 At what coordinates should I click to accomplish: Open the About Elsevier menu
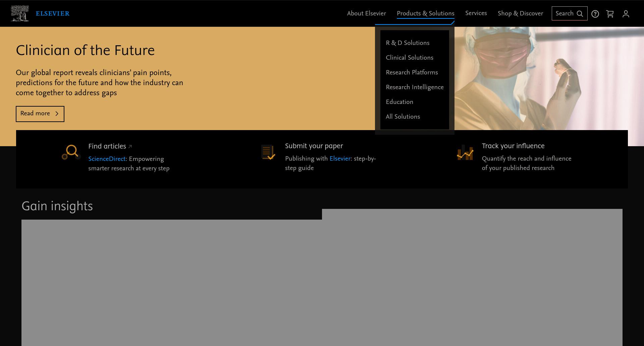tap(366, 13)
